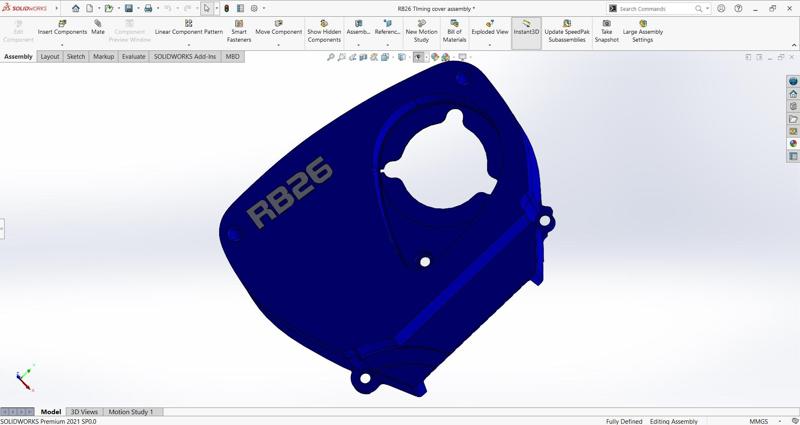Collapse the CommandManager ribbon chevron

click(794, 45)
